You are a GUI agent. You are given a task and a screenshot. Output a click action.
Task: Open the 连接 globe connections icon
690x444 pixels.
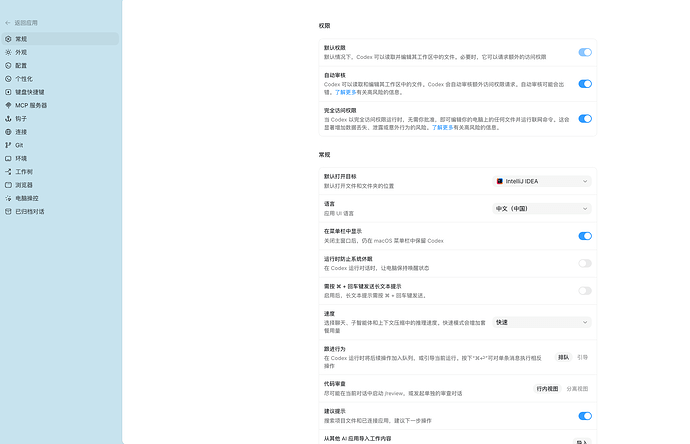tap(8, 132)
